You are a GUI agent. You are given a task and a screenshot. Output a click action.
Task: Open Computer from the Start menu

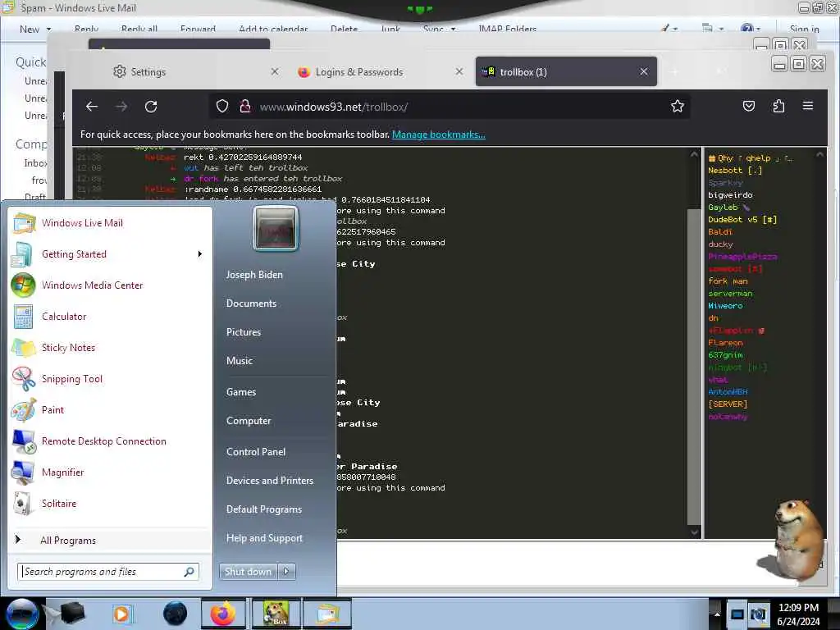(x=249, y=421)
